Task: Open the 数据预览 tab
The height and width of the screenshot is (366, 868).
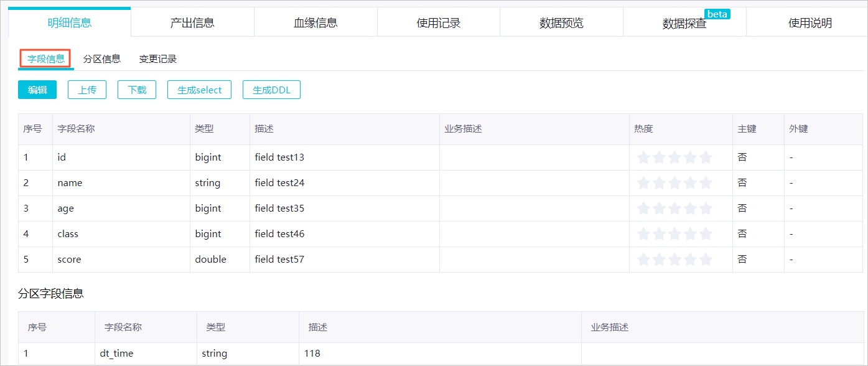Action: point(562,23)
